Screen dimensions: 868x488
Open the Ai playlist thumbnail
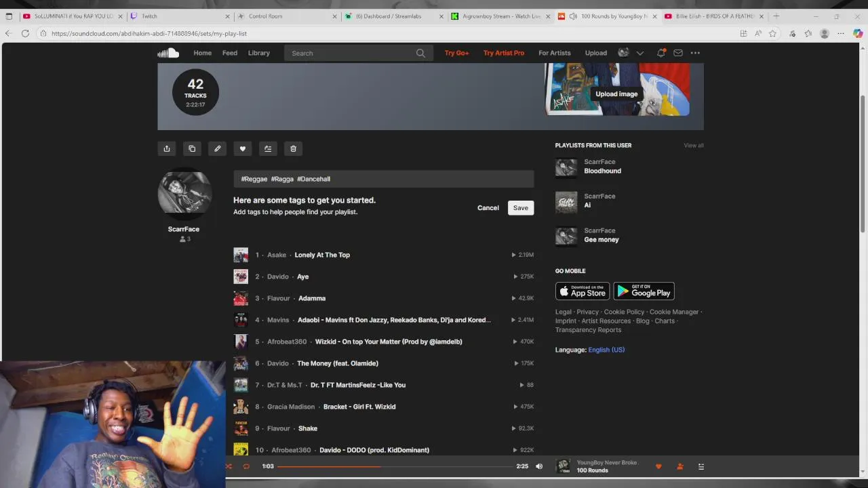tap(566, 202)
